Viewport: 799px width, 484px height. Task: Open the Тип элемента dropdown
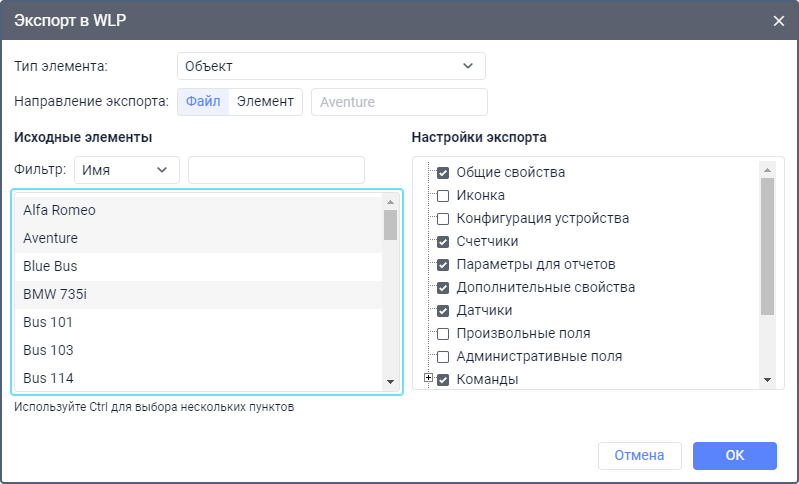click(x=330, y=66)
